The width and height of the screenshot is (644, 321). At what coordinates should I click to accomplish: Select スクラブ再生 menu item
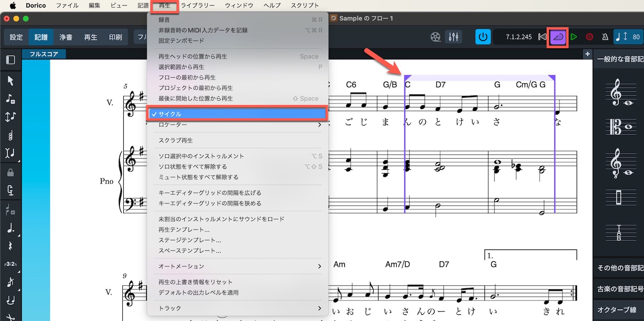click(x=238, y=140)
